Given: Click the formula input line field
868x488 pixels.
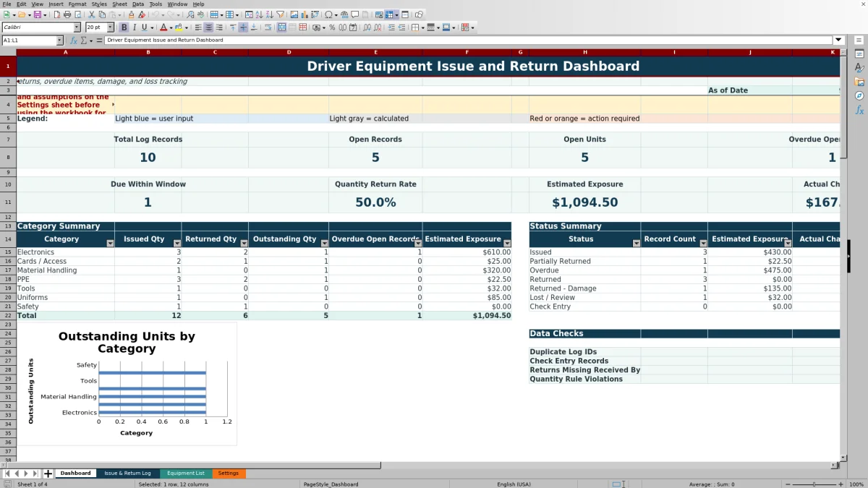Looking at the screenshot, I should tap(469, 40).
